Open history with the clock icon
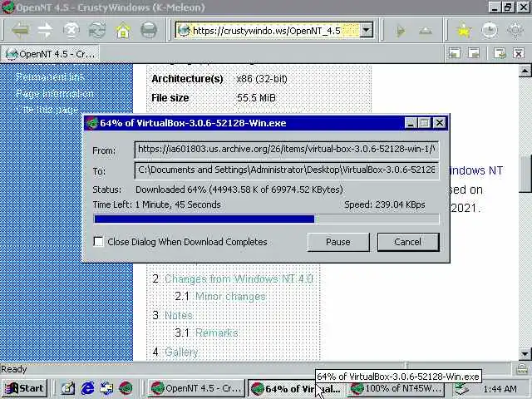532x399 pixels. (490, 31)
